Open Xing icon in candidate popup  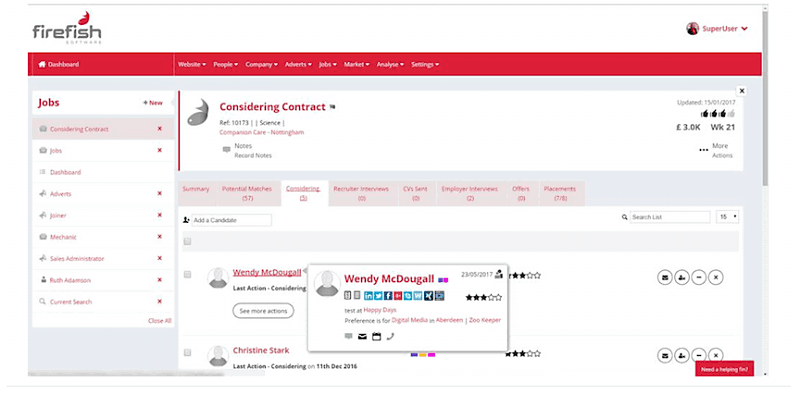point(428,296)
